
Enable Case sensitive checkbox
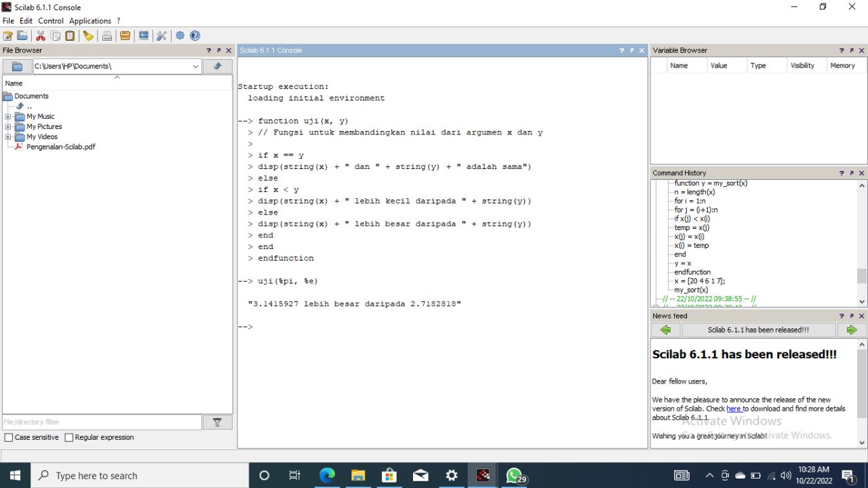coord(9,438)
